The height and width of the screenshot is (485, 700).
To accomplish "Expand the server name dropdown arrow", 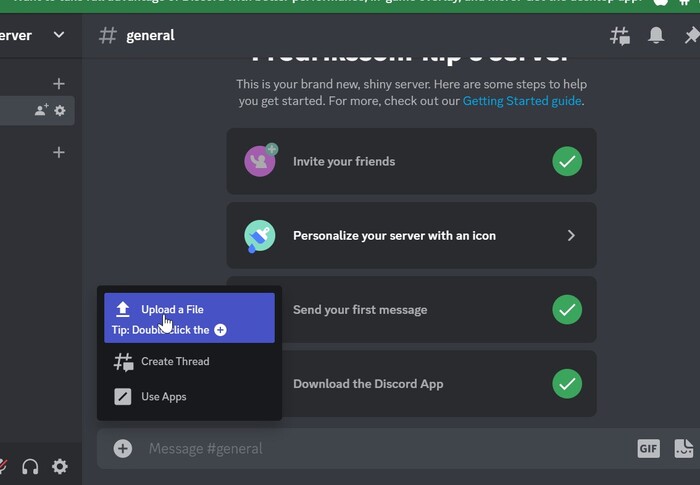I will click(59, 35).
